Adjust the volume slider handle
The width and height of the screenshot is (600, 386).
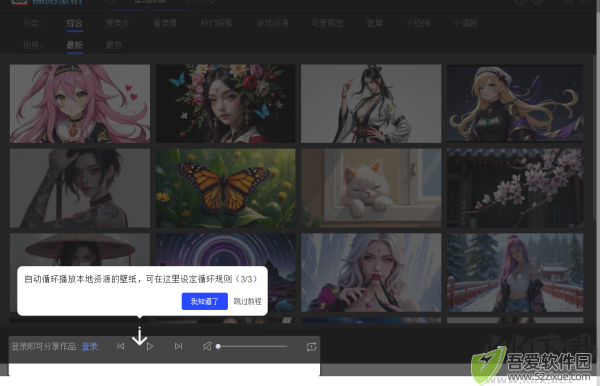coord(218,347)
